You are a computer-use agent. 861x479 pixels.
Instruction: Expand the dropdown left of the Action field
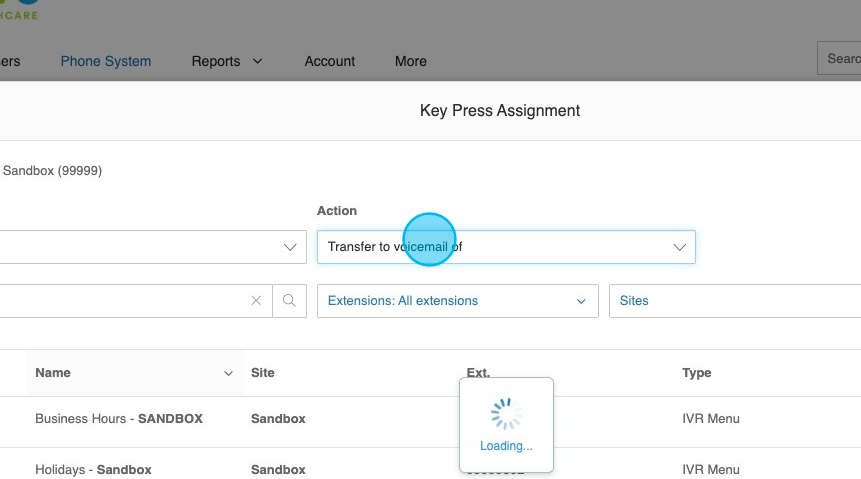pos(150,247)
